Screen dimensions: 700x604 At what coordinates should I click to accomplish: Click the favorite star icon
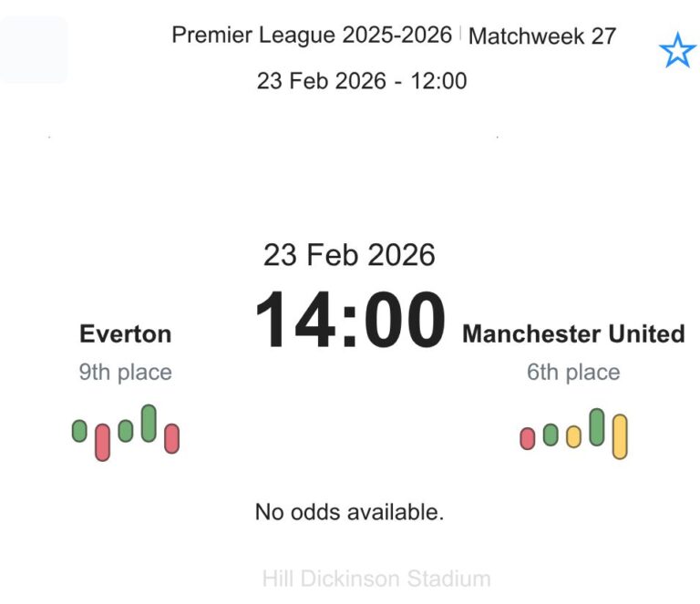pyautogui.click(x=676, y=52)
